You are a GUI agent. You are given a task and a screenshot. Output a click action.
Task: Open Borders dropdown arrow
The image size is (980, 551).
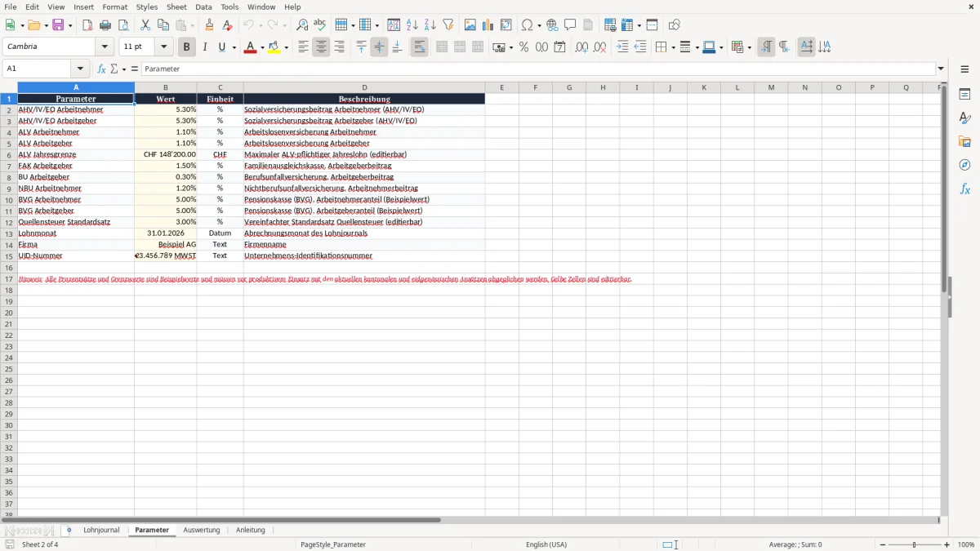tap(672, 47)
